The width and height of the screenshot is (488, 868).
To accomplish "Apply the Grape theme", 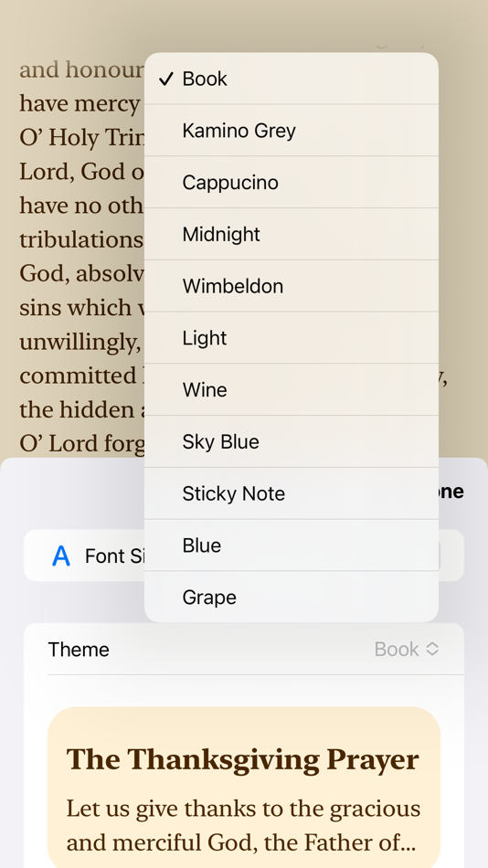I will (292, 597).
